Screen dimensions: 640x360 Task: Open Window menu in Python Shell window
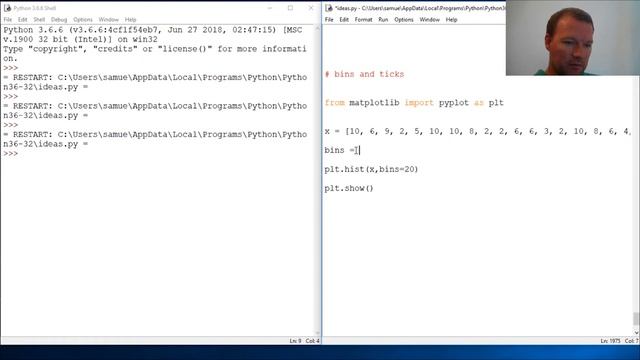[109, 20]
